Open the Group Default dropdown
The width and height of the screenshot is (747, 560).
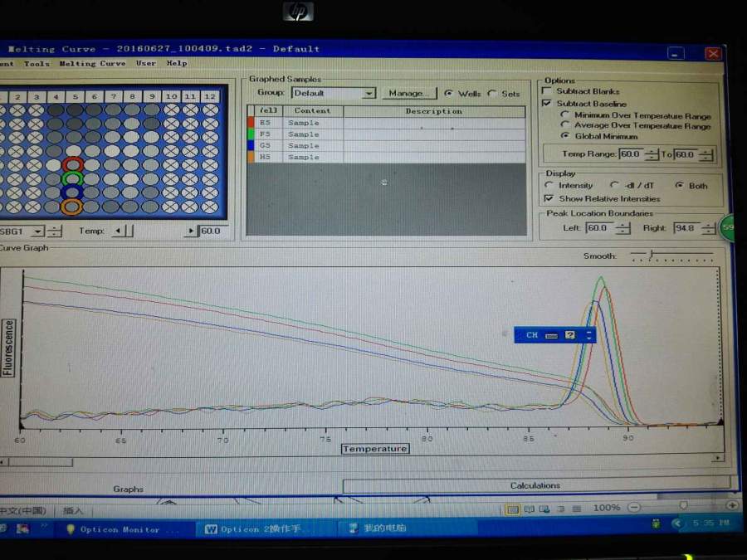pos(369,93)
